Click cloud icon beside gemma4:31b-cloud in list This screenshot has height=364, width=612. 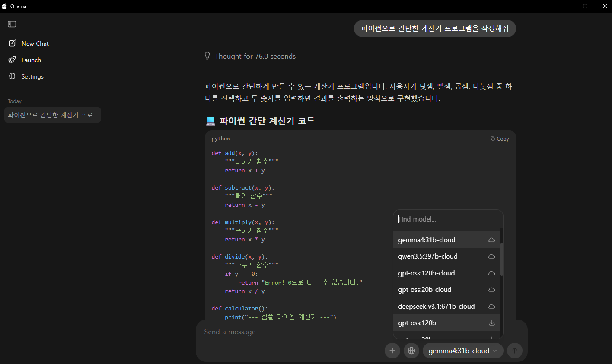[x=491, y=240]
